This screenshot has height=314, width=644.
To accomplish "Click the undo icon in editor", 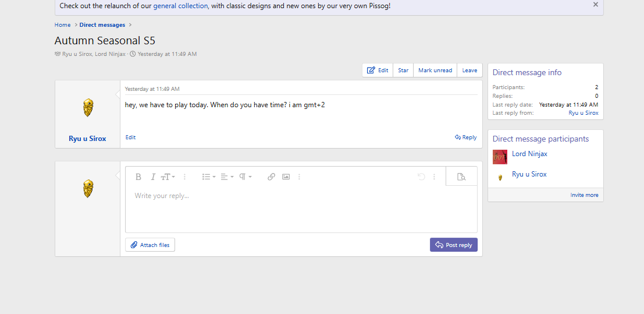I will (421, 177).
